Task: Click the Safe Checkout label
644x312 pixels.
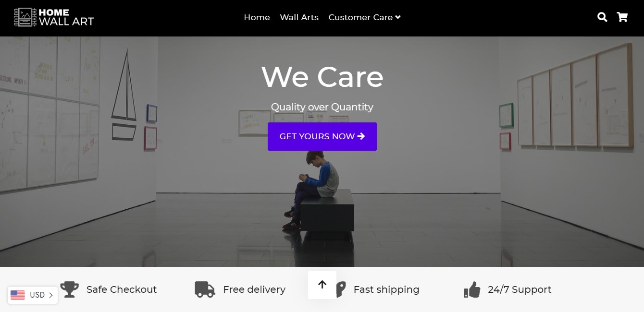Action: click(122, 289)
